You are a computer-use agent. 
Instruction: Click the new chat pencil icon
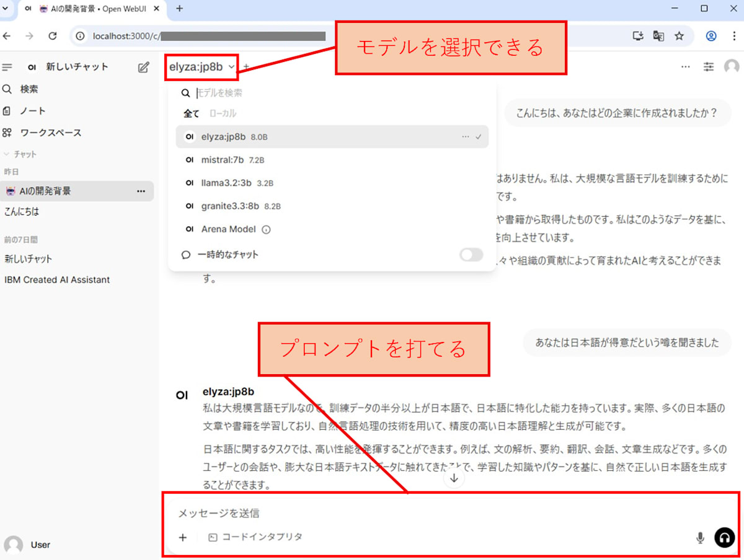(x=143, y=67)
